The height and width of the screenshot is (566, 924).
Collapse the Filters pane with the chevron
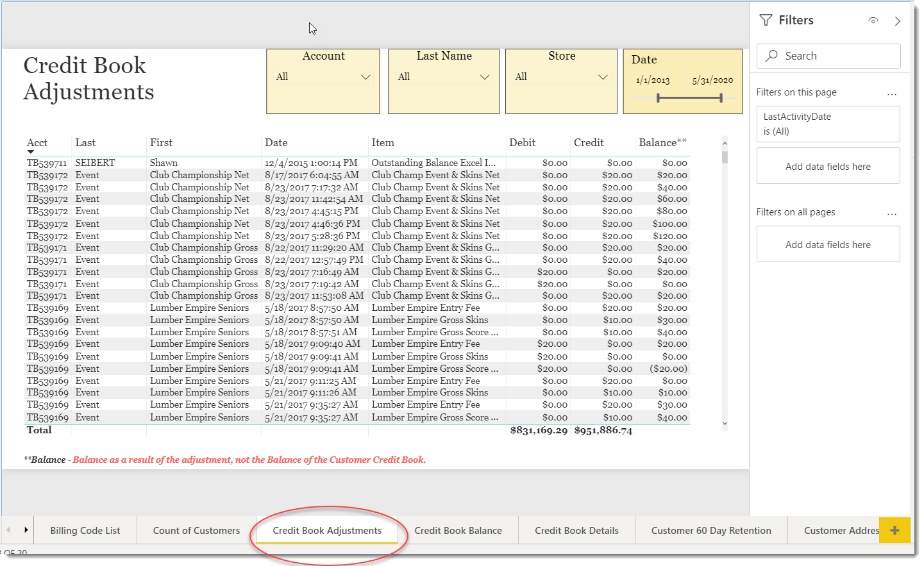pyautogui.click(x=898, y=21)
